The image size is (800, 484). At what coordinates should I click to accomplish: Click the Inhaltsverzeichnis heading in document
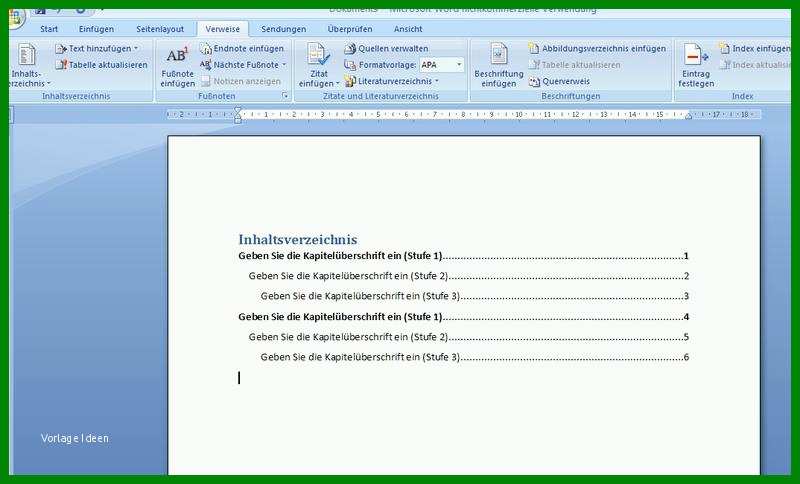tap(297, 239)
